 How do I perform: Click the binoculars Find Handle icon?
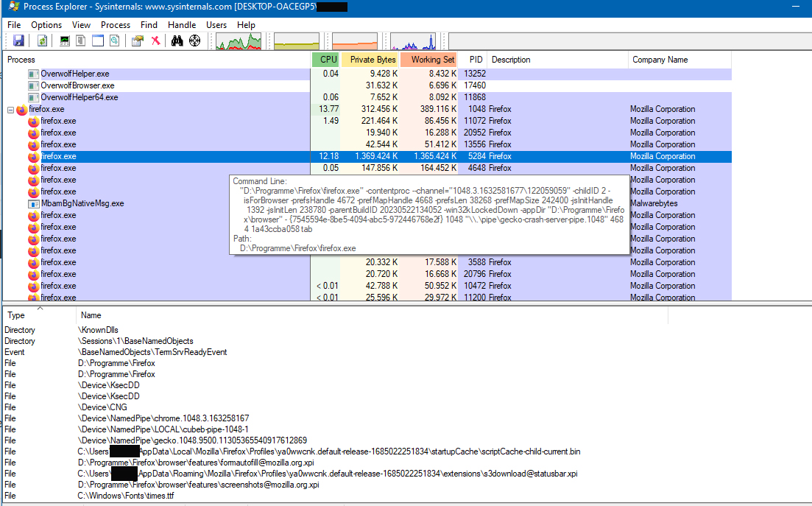point(177,41)
